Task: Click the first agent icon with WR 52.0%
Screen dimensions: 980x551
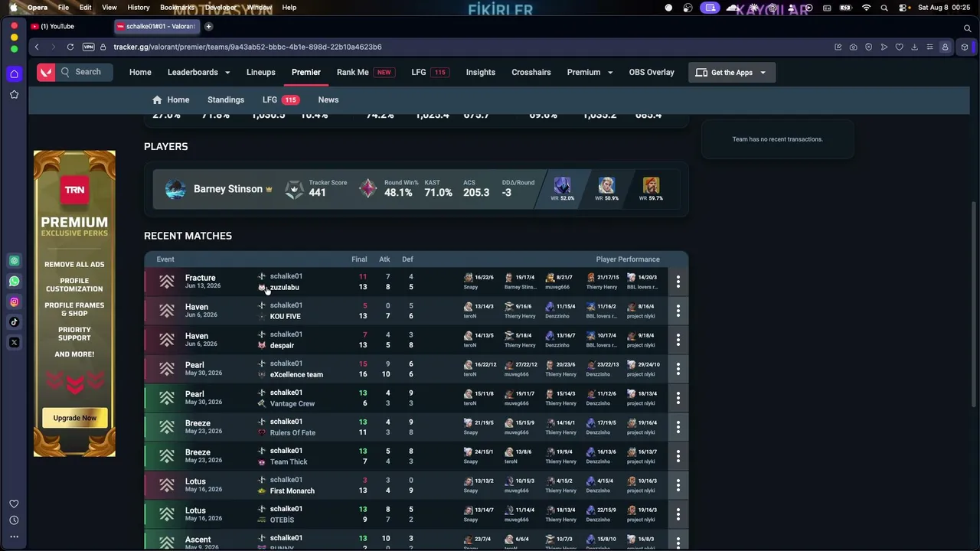Action: pyautogui.click(x=563, y=186)
